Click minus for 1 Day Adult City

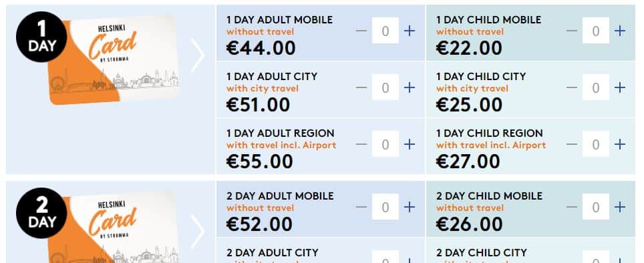[x=361, y=87]
